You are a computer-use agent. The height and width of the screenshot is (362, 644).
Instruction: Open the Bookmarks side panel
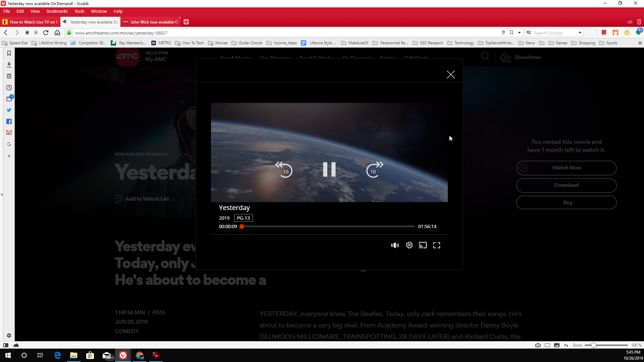click(x=9, y=53)
